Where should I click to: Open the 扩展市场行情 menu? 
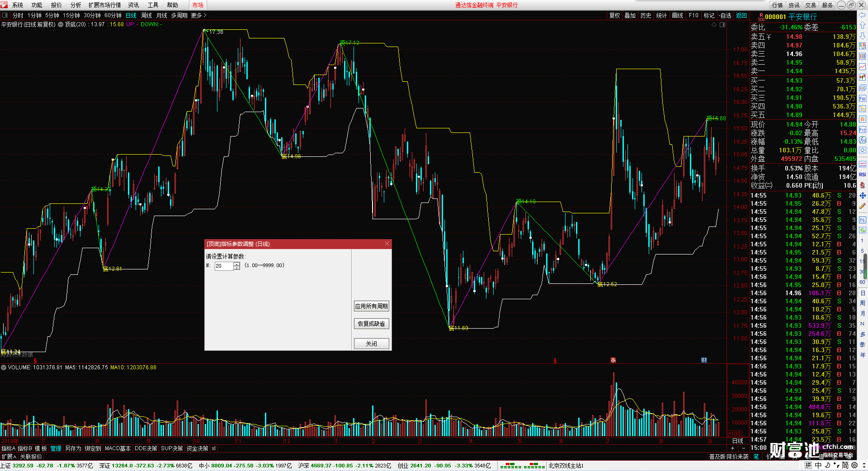coord(105,5)
